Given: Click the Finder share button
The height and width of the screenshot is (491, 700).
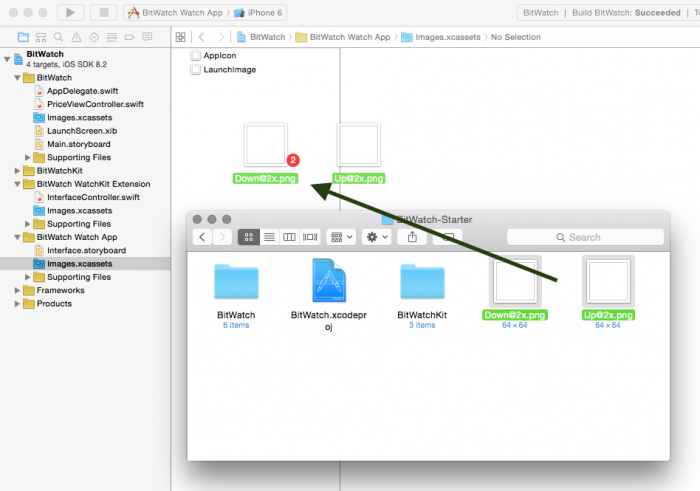Looking at the screenshot, I should click(x=412, y=237).
